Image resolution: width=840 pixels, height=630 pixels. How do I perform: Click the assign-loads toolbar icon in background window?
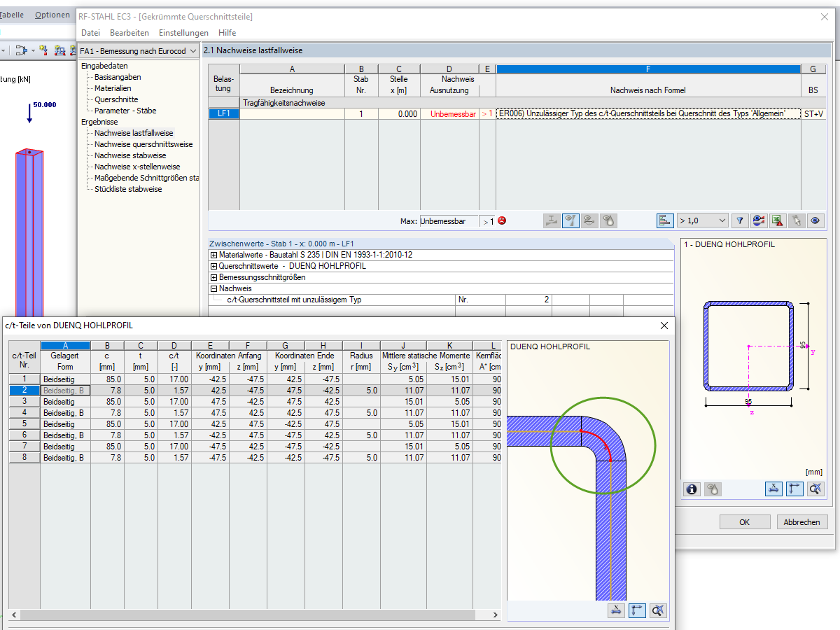coord(21,50)
